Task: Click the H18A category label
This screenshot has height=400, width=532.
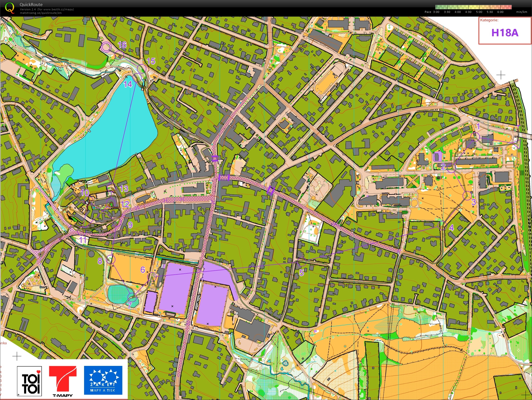Action: click(x=505, y=33)
